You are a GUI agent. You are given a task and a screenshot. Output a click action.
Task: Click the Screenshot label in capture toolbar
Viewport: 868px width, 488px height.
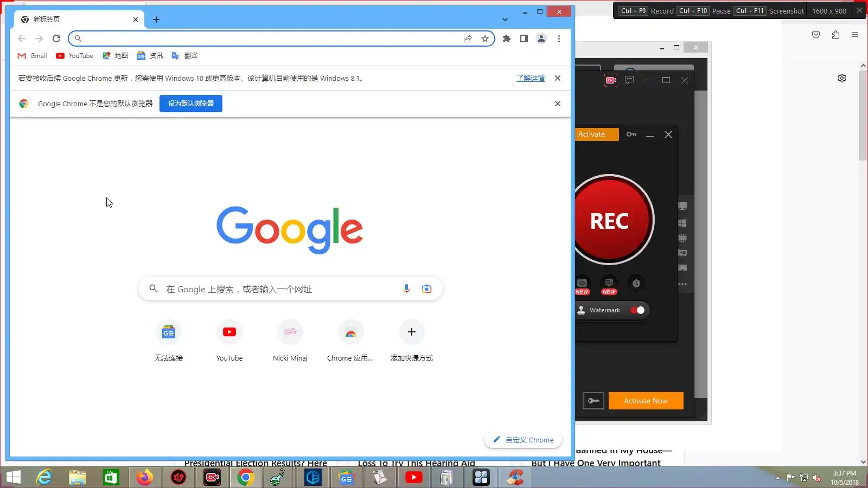coord(786,11)
